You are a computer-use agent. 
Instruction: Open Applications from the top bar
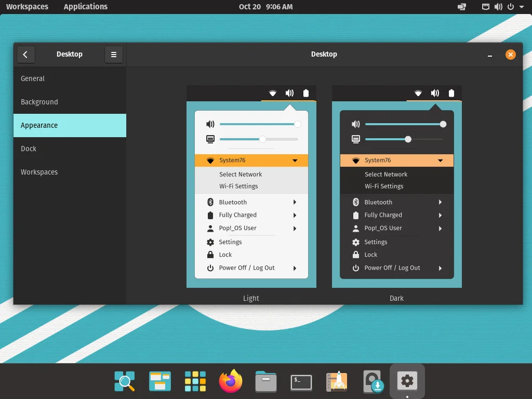pos(86,7)
